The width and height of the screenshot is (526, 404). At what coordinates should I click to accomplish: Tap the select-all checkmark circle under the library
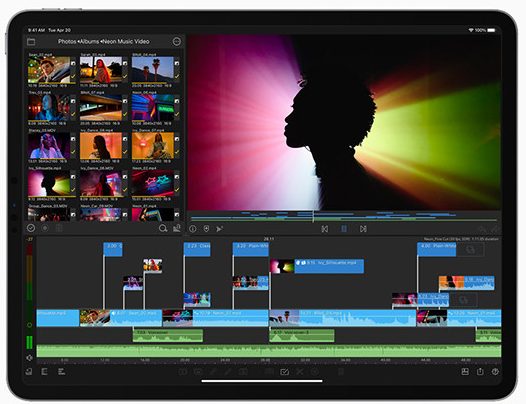point(31,228)
